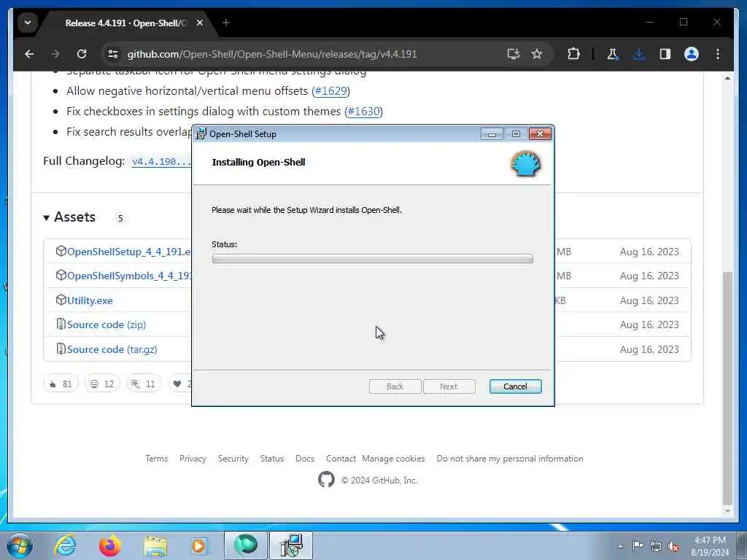
Task: Download Source code (tar.gz)
Action: 112,349
